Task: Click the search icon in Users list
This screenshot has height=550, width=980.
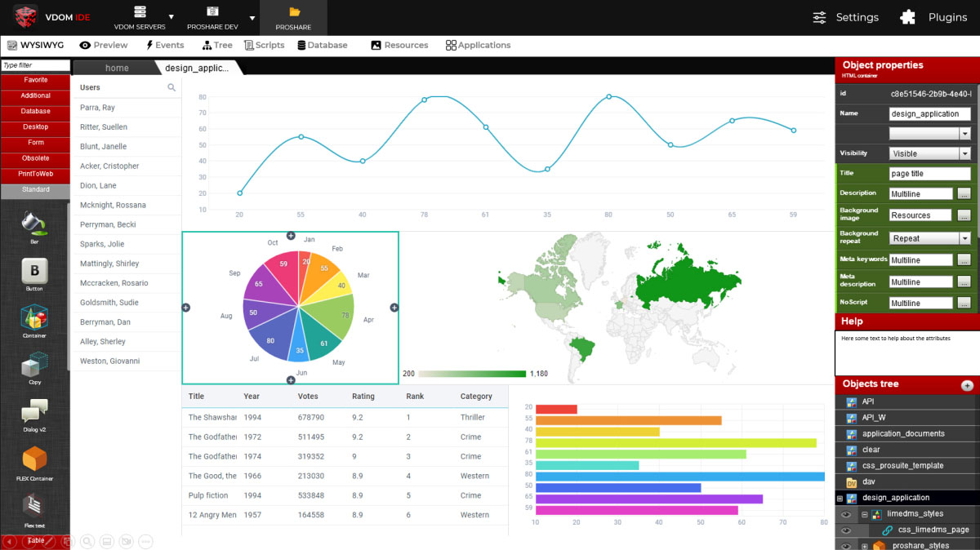Action: coord(171,87)
